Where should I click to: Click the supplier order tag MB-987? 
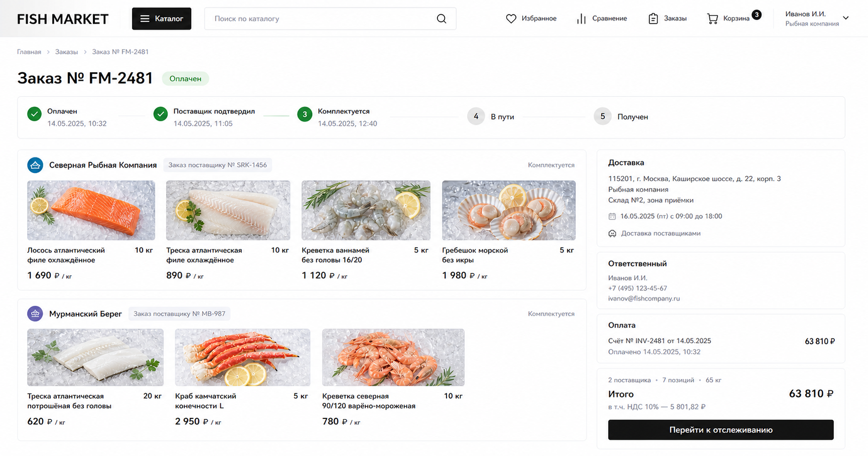tap(179, 314)
